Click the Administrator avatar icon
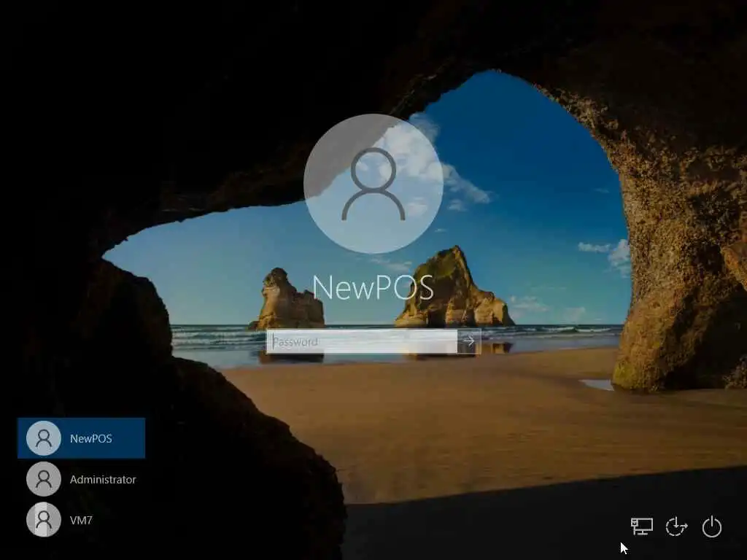The image size is (747, 560). click(44, 479)
